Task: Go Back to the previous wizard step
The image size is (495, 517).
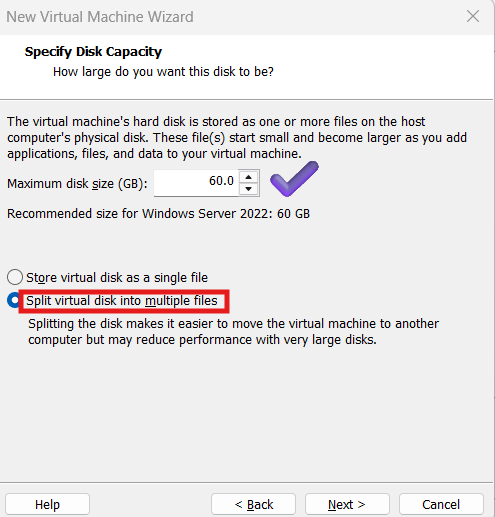Action: [253, 504]
